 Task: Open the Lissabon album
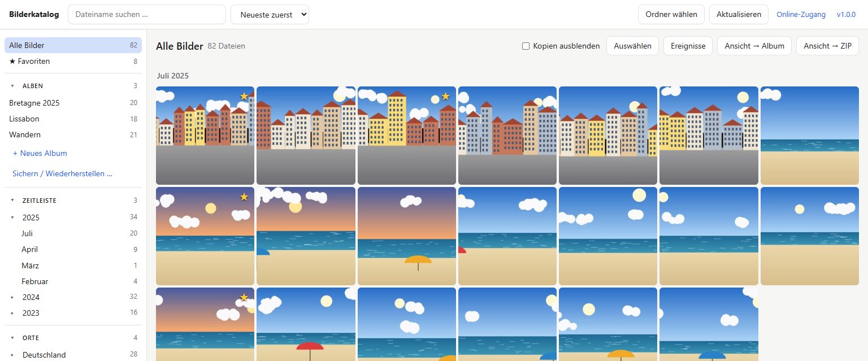point(73,119)
